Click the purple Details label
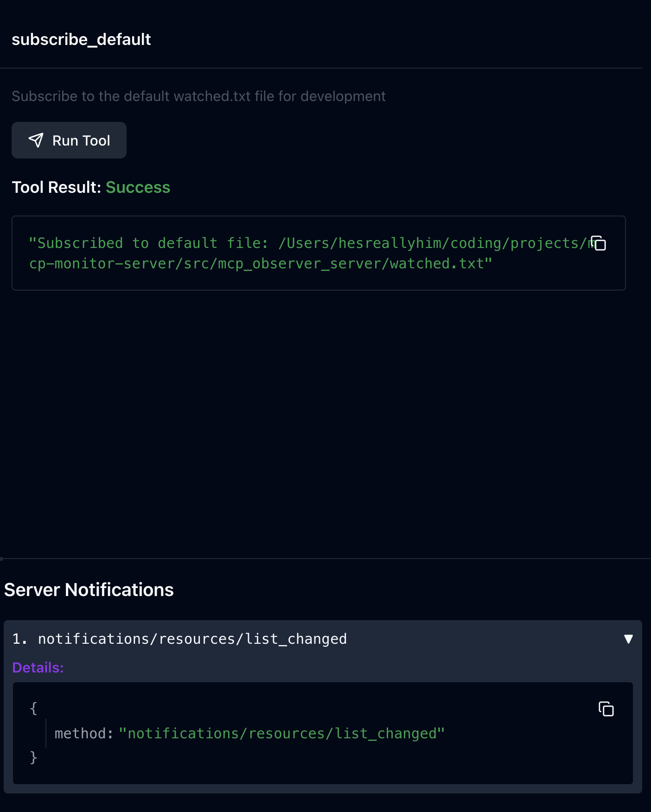The image size is (651, 812). [x=38, y=667]
